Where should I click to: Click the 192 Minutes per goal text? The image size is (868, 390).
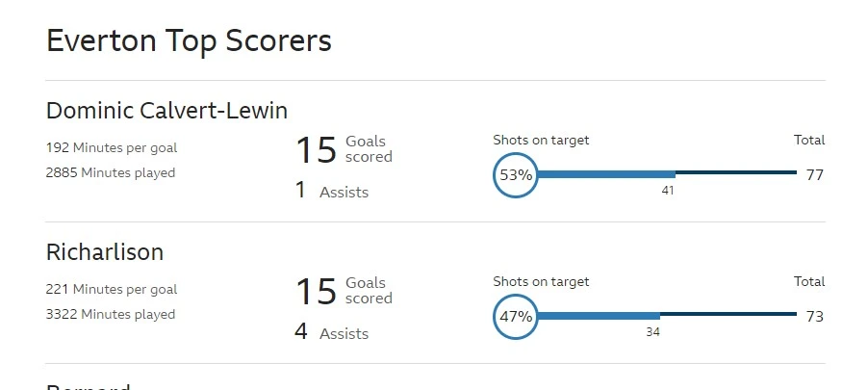click(112, 148)
